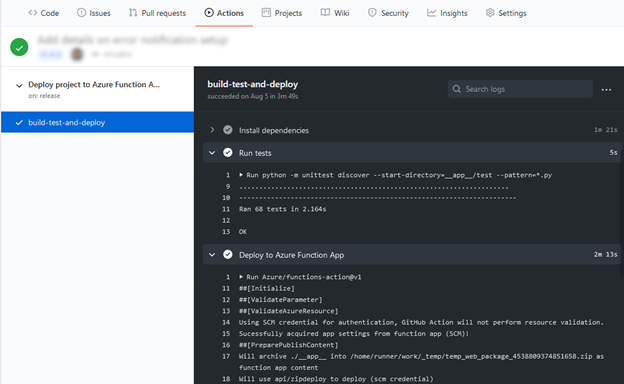Click in the Search logs field

pos(520,89)
